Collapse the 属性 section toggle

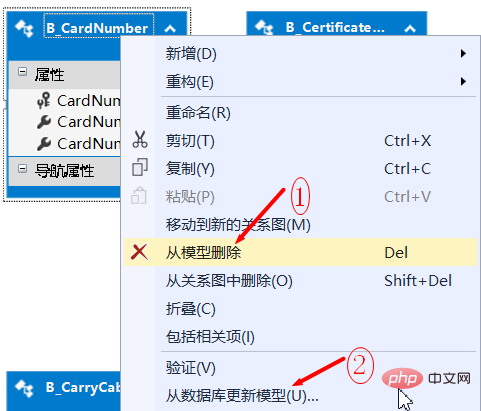(22, 72)
